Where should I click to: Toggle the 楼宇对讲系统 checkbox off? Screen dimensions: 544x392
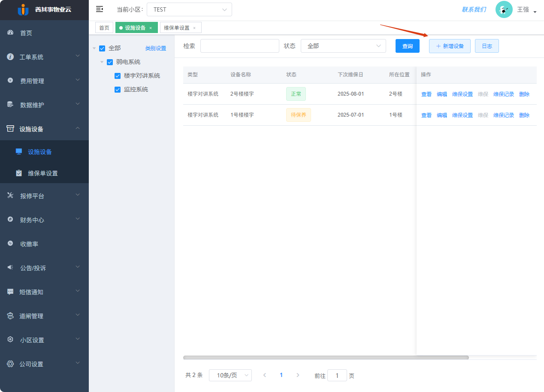tap(117, 75)
